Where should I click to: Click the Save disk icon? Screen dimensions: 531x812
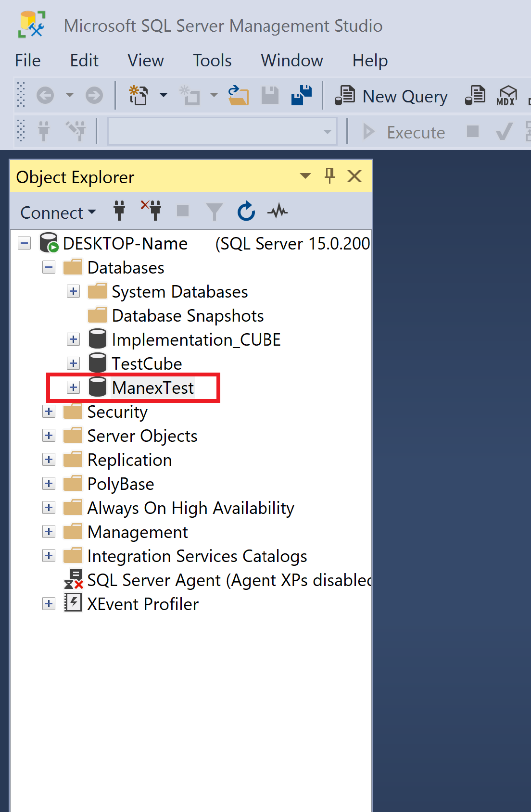(x=270, y=95)
